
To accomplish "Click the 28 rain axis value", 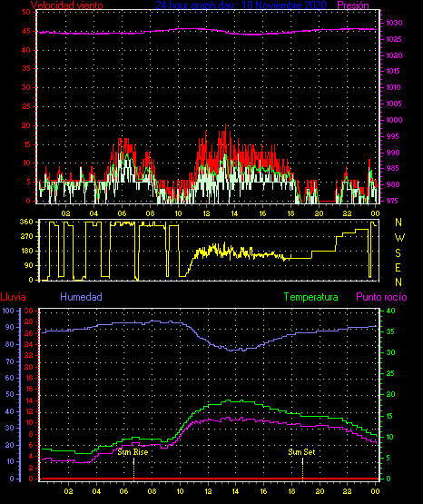I will pyautogui.click(x=28, y=322).
